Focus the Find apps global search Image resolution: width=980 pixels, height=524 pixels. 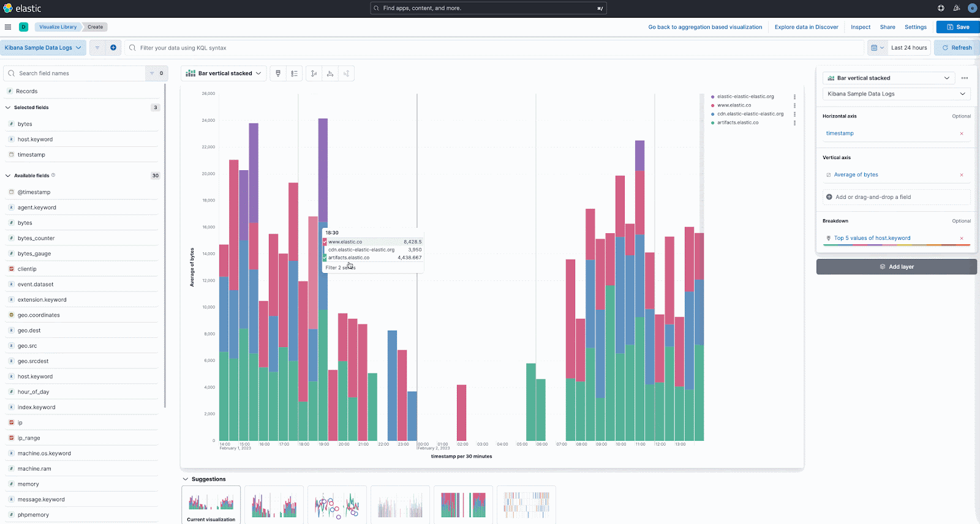click(x=488, y=9)
